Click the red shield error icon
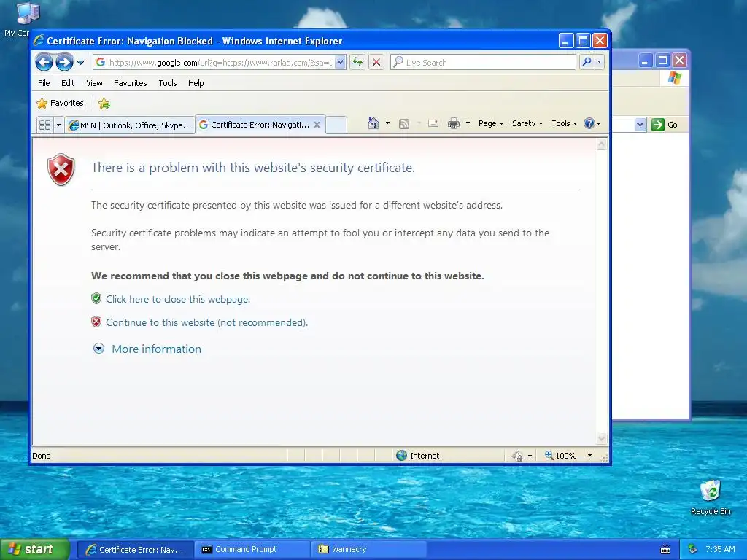747x560 pixels. (61, 169)
